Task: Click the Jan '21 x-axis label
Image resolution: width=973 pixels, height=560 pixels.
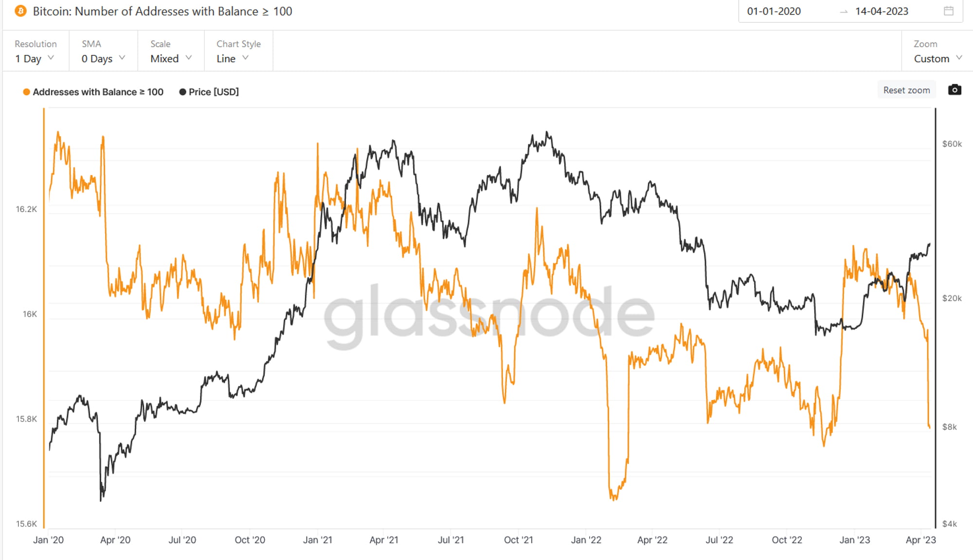Action: [317, 540]
